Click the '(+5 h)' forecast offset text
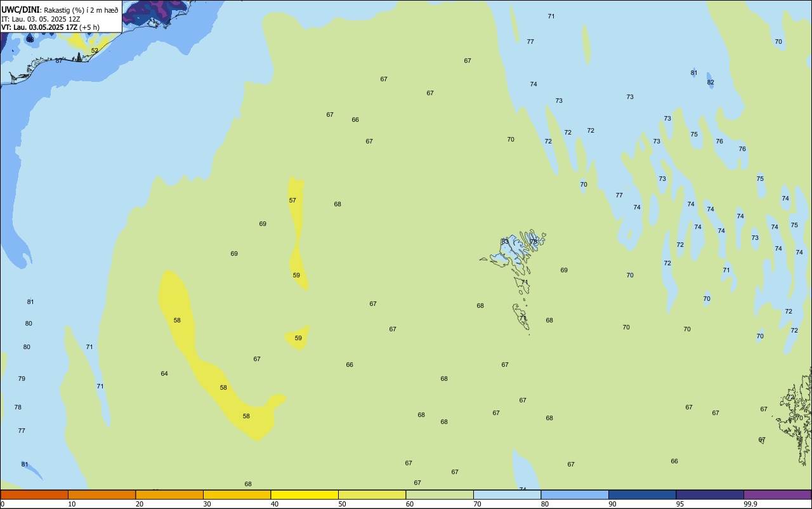Viewport: 812px width, 509px height. [x=89, y=27]
